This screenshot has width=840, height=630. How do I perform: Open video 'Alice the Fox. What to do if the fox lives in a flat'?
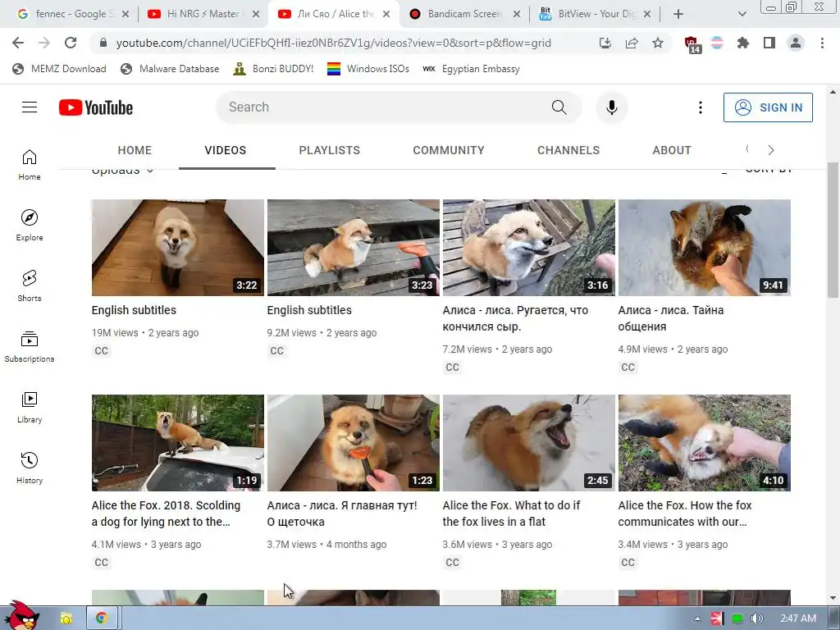tap(511, 514)
